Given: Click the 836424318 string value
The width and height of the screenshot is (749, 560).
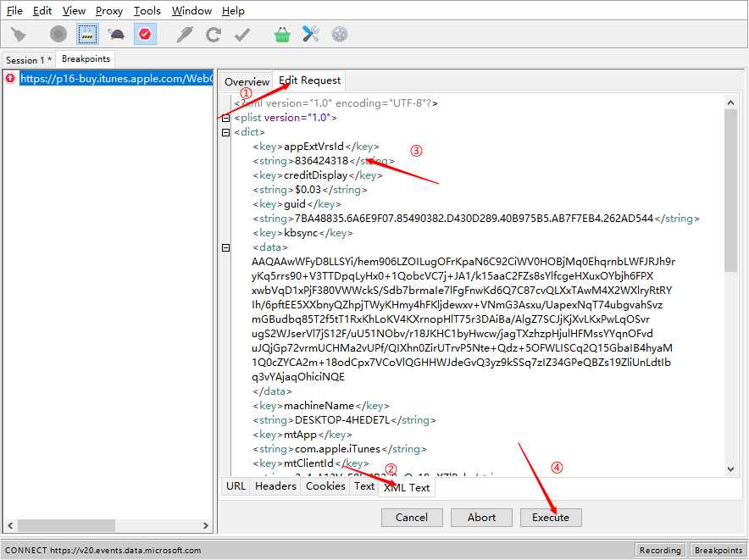Looking at the screenshot, I should [x=321, y=161].
